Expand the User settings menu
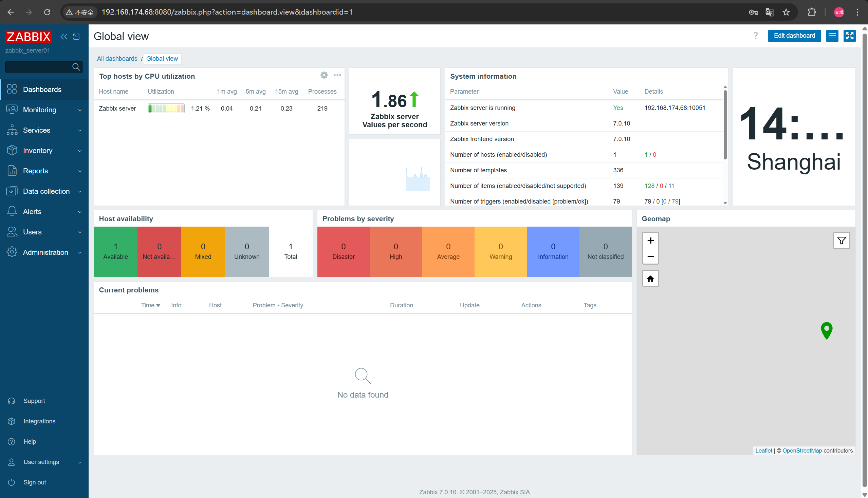868x498 pixels. click(44, 462)
